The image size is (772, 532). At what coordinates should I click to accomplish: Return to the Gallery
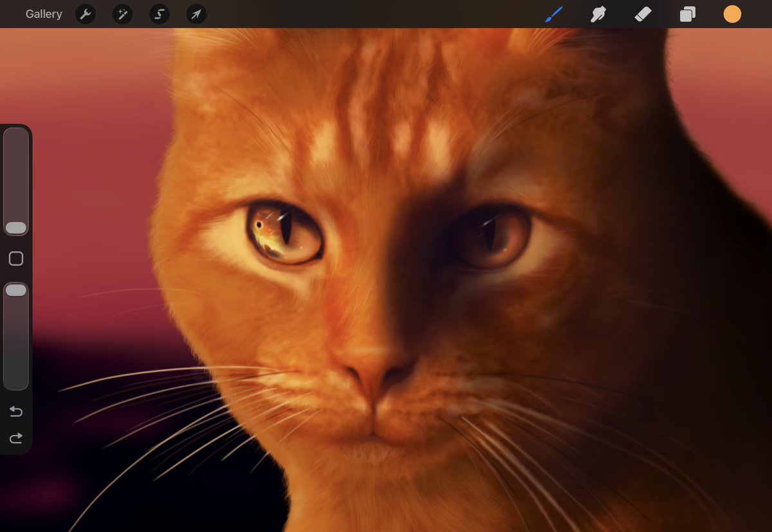pos(44,14)
